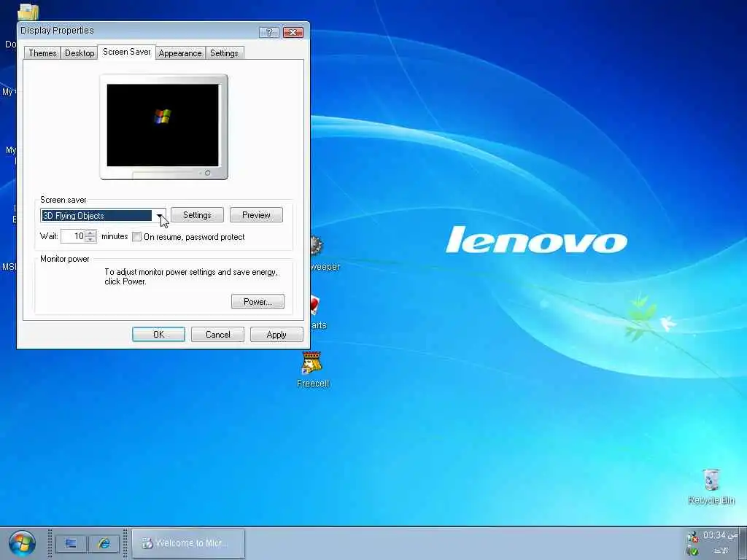747x560 pixels.
Task: Enable On resume, password protect checkbox
Action: click(136, 237)
